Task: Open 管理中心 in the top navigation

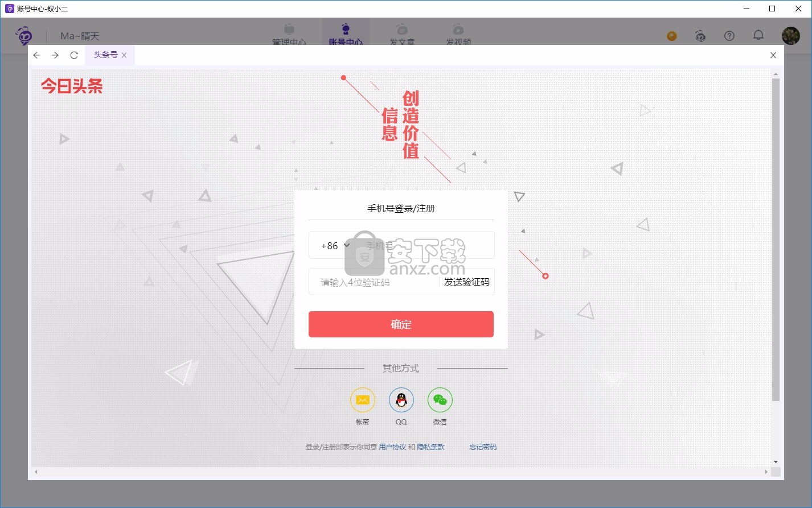Action: click(289, 35)
